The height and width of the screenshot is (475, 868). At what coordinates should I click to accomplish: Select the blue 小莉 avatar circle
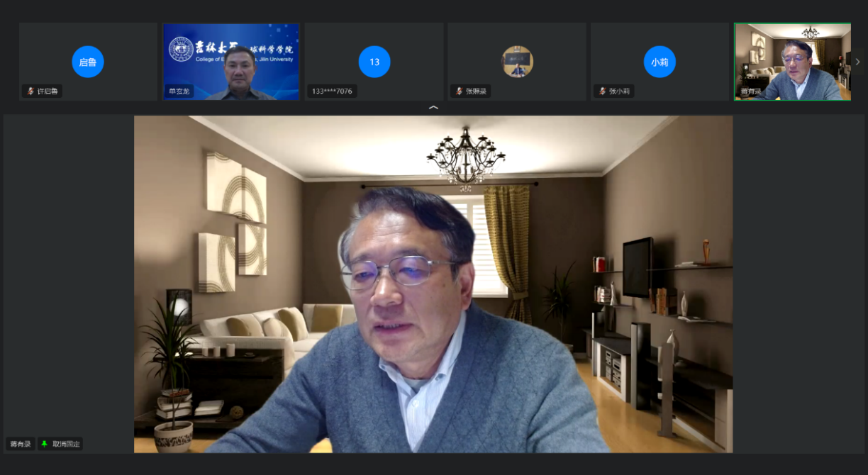click(x=660, y=62)
